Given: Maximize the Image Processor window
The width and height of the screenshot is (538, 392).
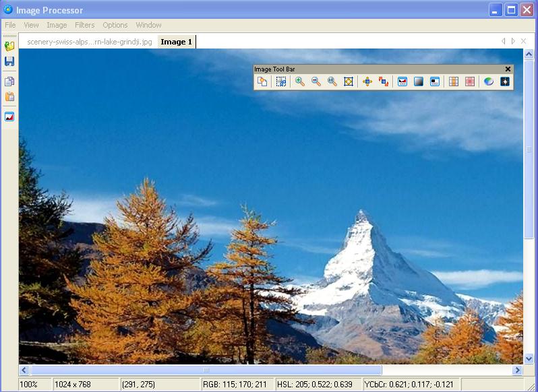Looking at the screenshot, I should [x=511, y=10].
